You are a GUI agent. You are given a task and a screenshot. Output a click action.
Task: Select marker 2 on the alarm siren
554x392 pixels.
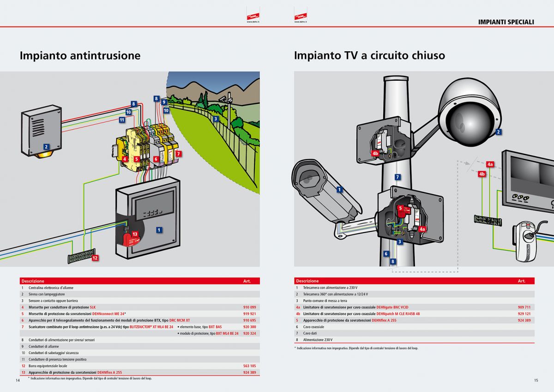[x=46, y=146]
